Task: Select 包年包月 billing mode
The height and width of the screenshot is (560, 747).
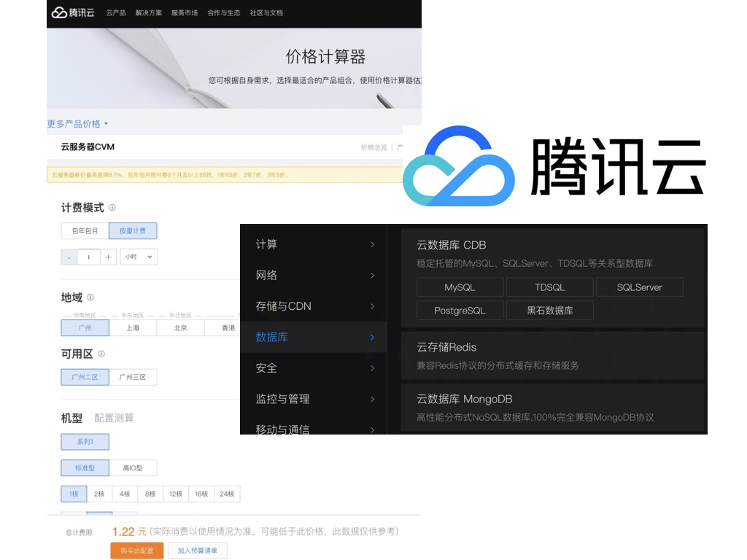Action: 85,231
